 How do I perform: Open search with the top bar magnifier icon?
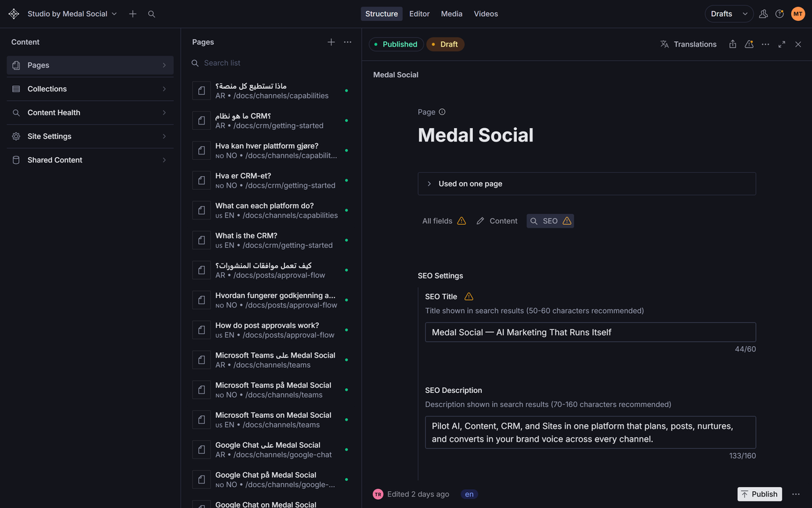152,14
